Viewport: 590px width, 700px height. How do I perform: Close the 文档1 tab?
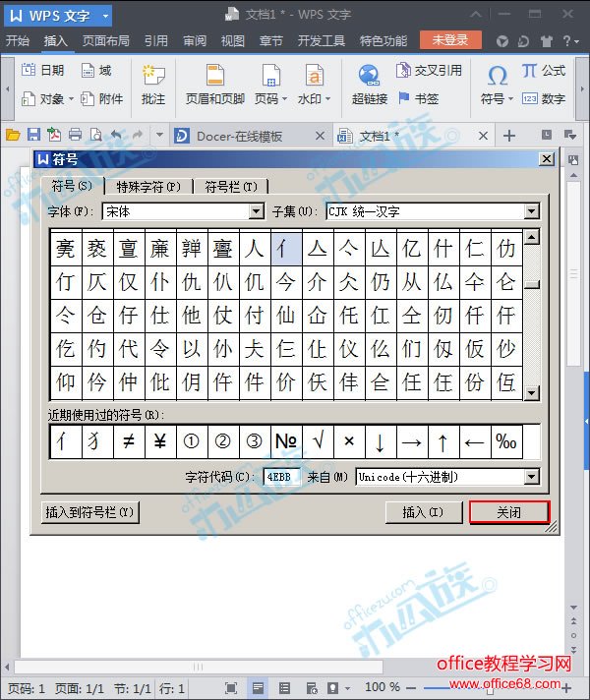(x=483, y=136)
